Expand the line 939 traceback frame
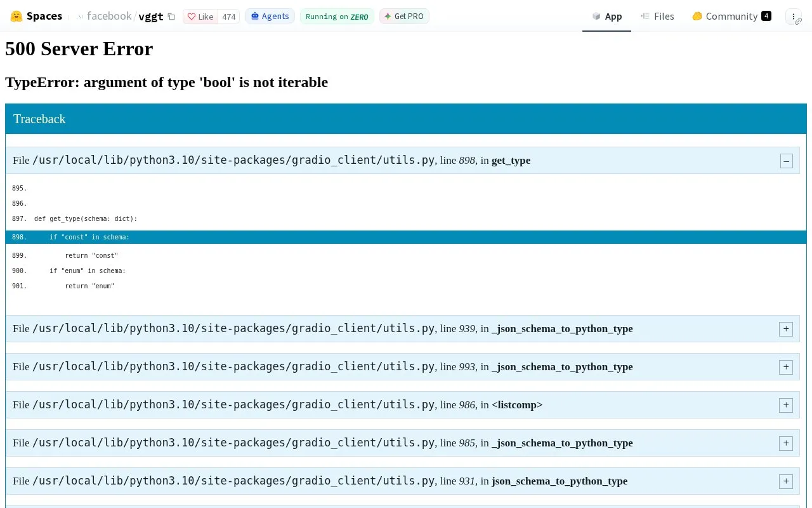This screenshot has width=812, height=508. coord(786,329)
